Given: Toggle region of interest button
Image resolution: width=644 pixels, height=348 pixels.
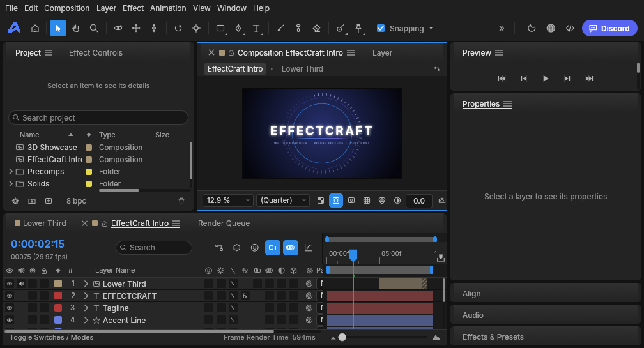Looking at the screenshot, I should (x=351, y=200).
